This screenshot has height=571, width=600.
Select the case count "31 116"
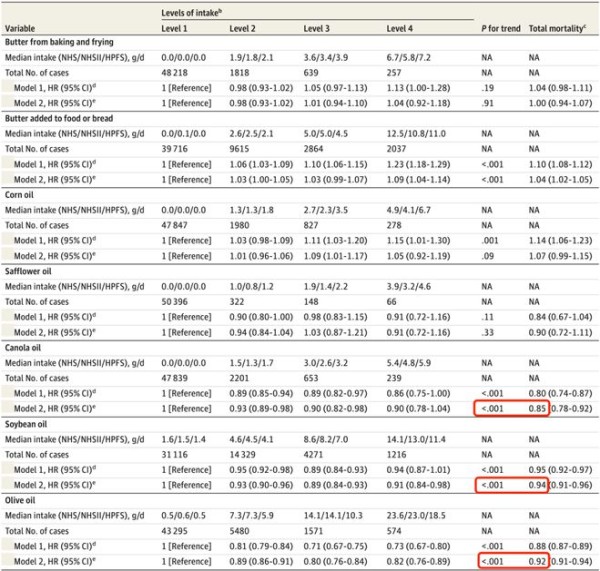174,455
